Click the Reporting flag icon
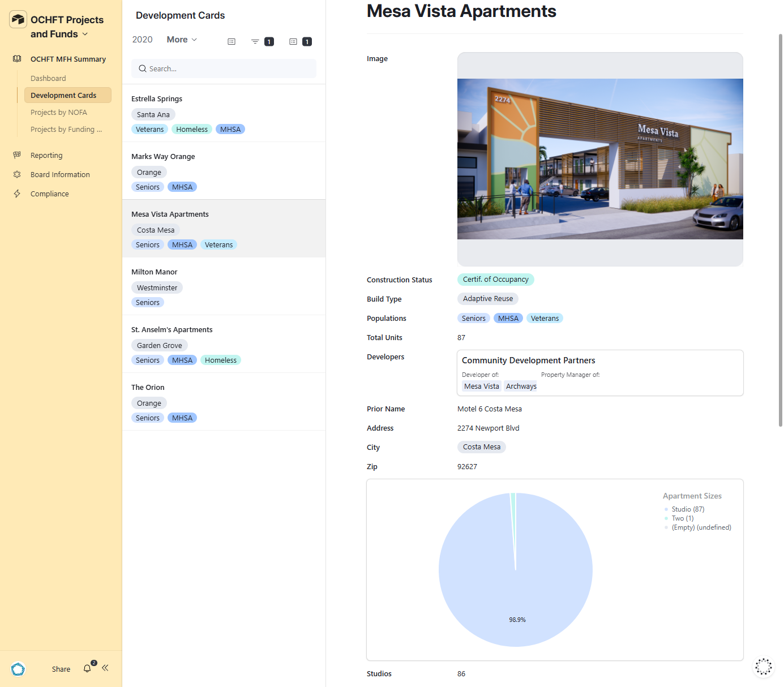 click(17, 155)
